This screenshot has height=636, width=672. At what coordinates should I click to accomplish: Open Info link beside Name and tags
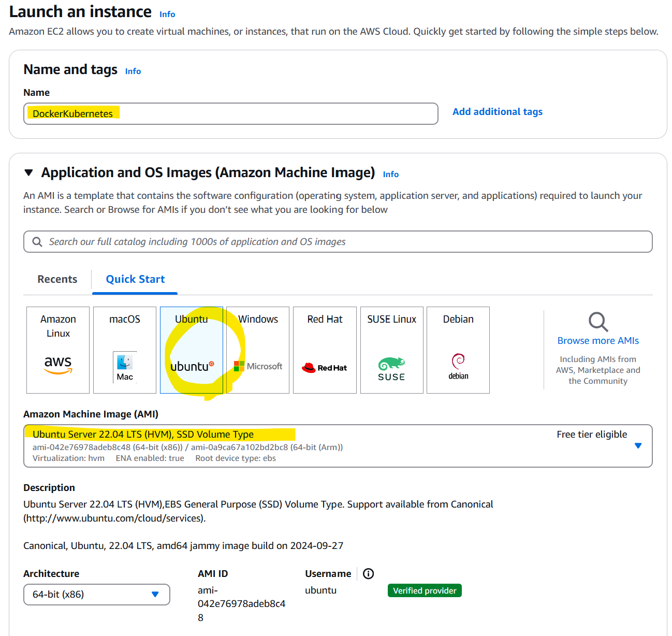pos(133,71)
